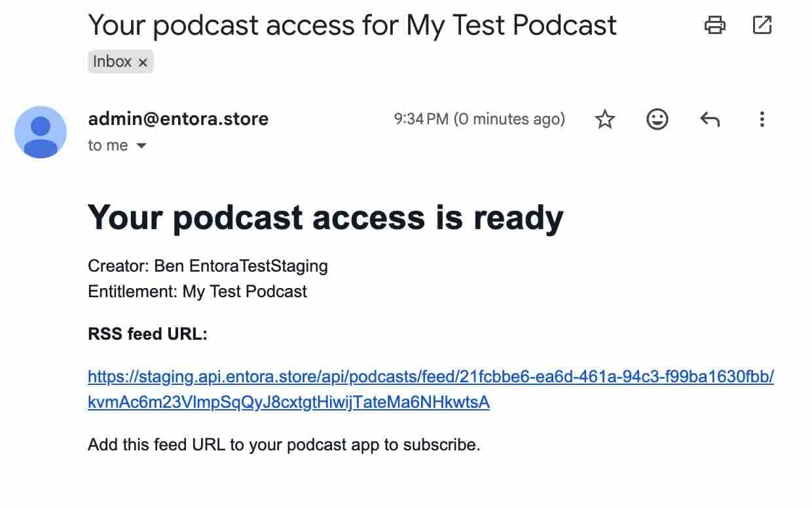This screenshot has height=508, width=812.
Task: Toggle the star on this message
Action: click(604, 119)
